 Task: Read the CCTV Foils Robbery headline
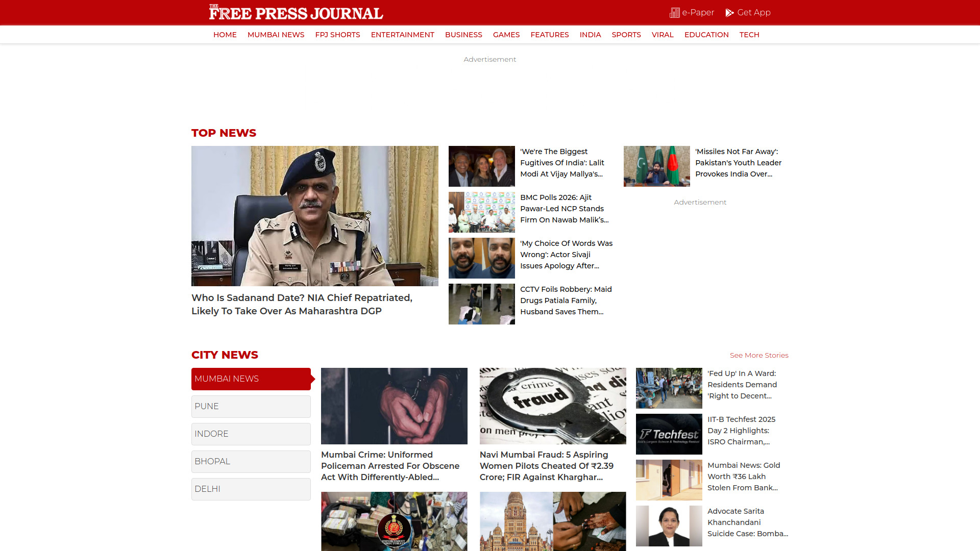coord(566,300)
